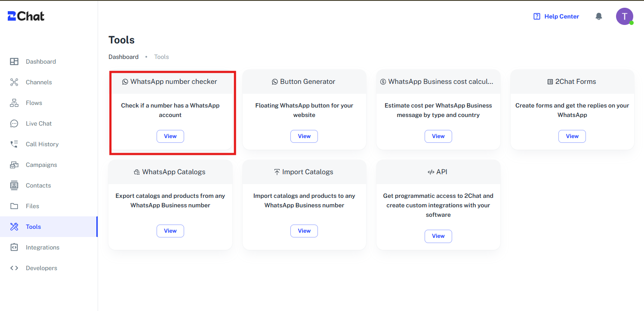Click the form icon beside 2Chat Forms
This screenshot has height=311, width=644.
[x=550, y=82]
